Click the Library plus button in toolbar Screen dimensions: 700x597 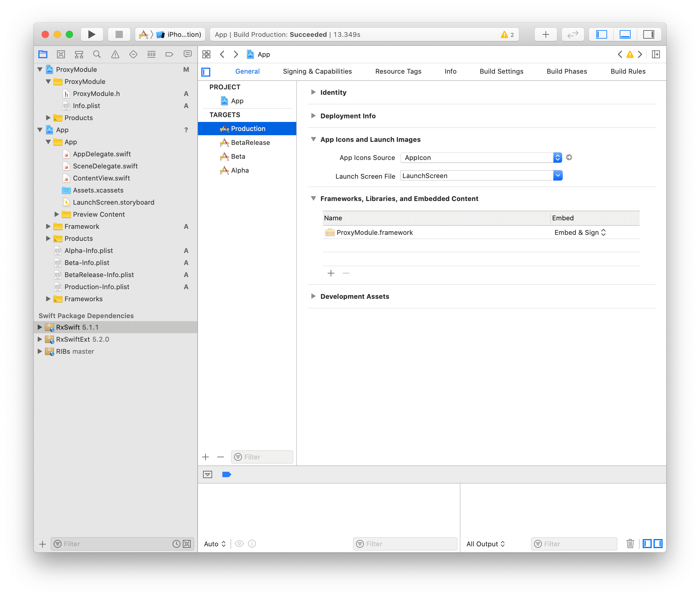point(546,34)
